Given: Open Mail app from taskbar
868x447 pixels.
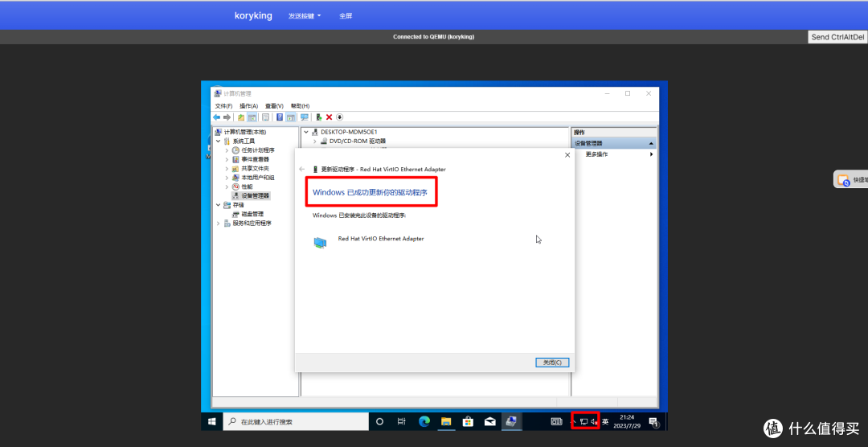Looking at the screenshot, I should (490, 421).
